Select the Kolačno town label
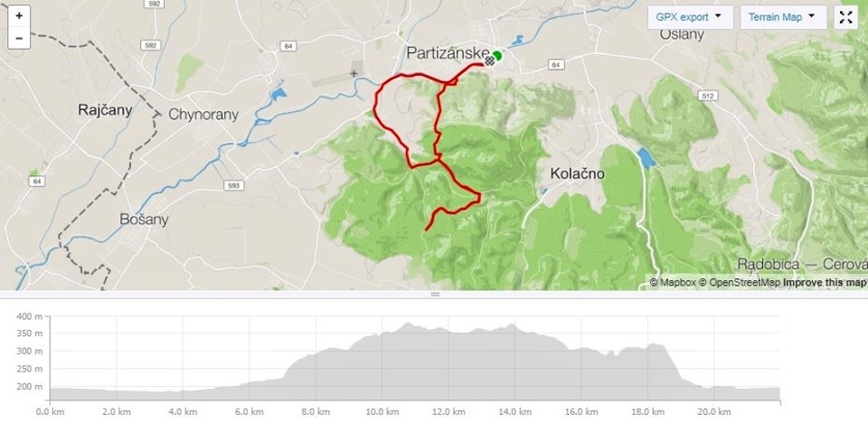This screenshot has width=868, height=442. point(577,174)
